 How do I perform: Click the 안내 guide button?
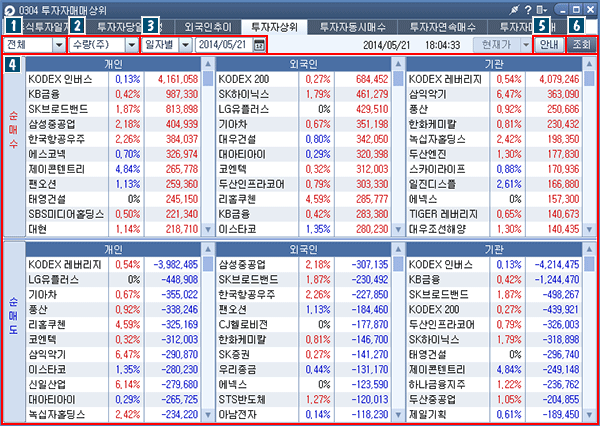coord(549,45)
